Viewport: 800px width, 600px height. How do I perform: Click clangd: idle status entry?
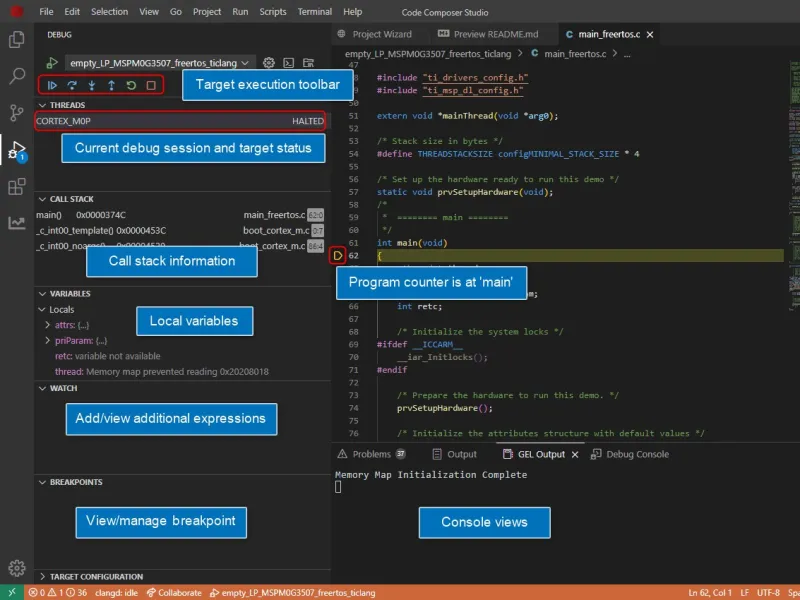(x=116, y=593)
